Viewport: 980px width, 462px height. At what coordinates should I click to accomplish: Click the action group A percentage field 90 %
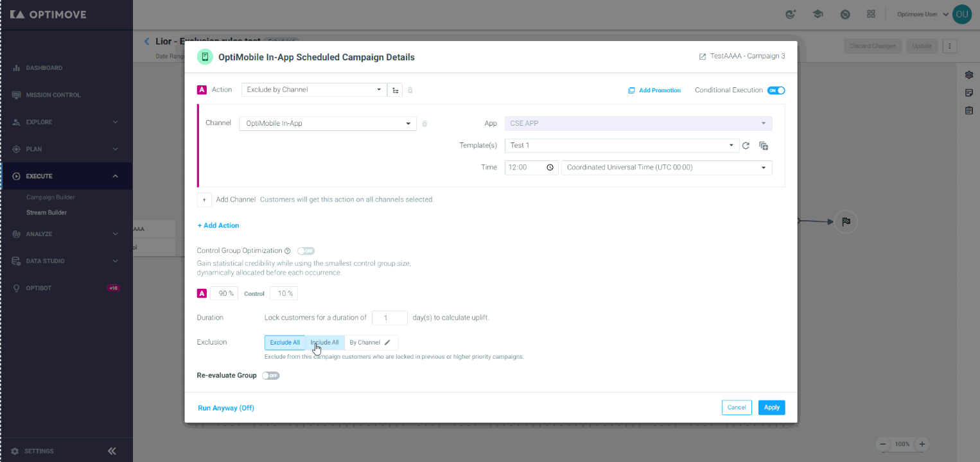coord(224,294)
